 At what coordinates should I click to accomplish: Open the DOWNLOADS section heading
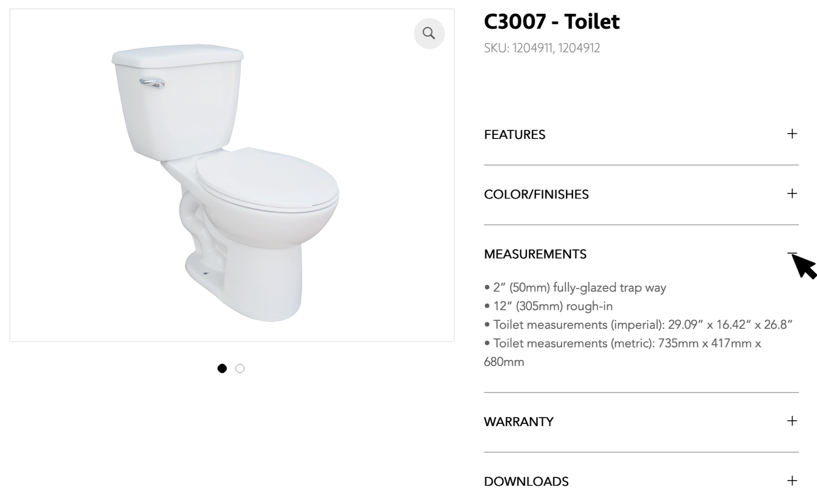tap(526, 482)
